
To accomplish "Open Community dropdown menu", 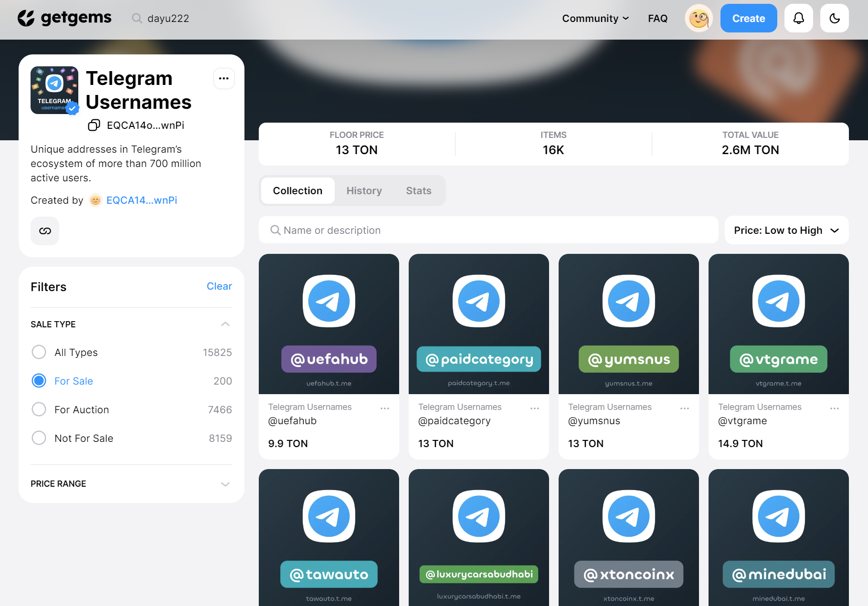I will 595,18.
